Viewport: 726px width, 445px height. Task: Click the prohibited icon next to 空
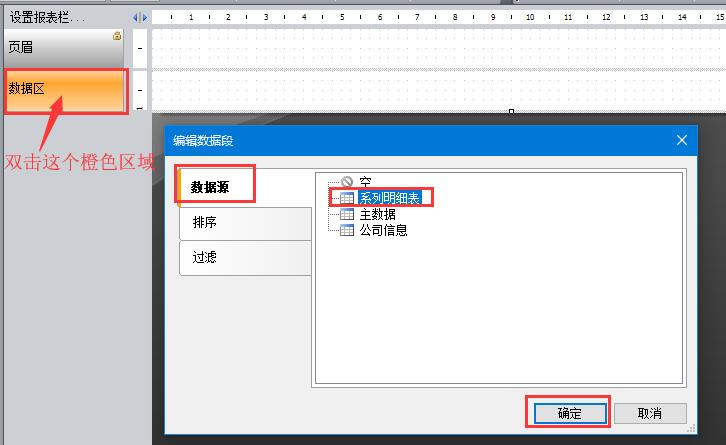(347, 182)
